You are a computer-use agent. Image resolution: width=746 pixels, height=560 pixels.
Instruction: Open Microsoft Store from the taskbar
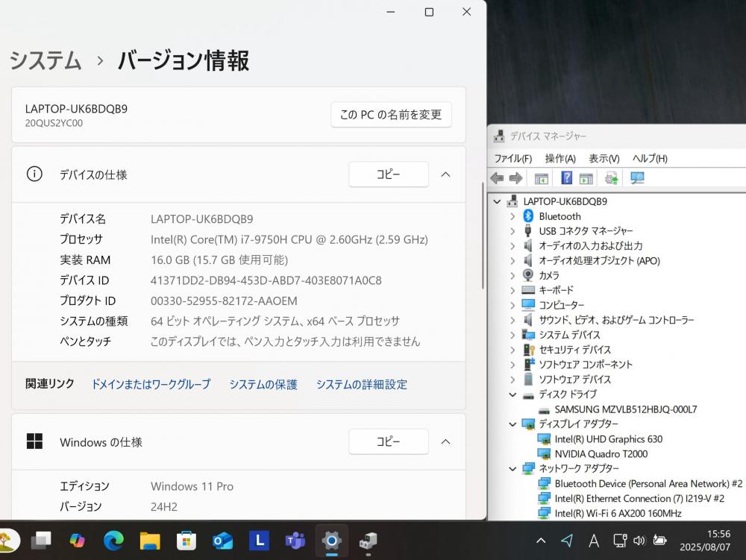(186, 541)
